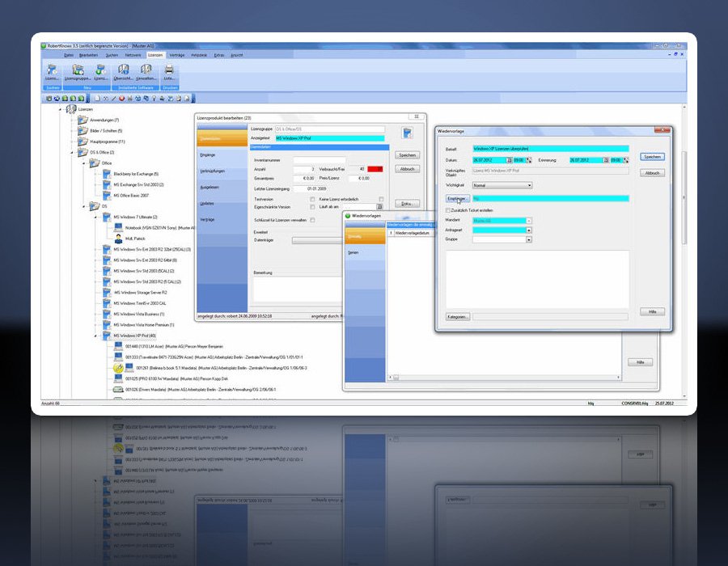Click the red Verbraucht/Frei indicator field
728x566 pixels.
[x=375, y=169]
